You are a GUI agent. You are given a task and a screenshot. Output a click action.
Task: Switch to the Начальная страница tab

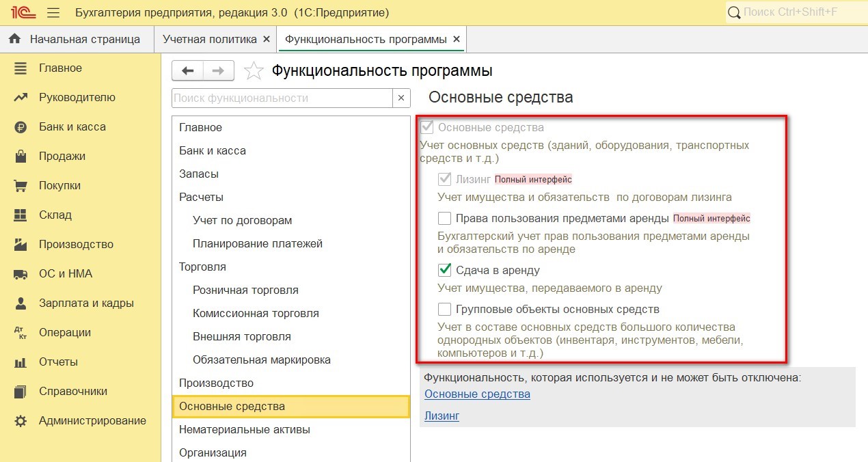click(x=77, y=39)
